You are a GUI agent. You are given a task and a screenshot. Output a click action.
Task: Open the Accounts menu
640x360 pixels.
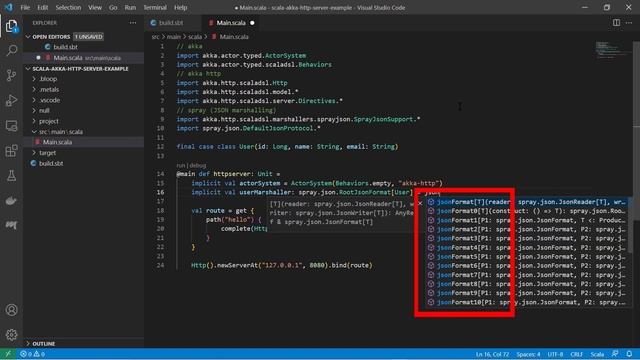[x=11, y=310]
